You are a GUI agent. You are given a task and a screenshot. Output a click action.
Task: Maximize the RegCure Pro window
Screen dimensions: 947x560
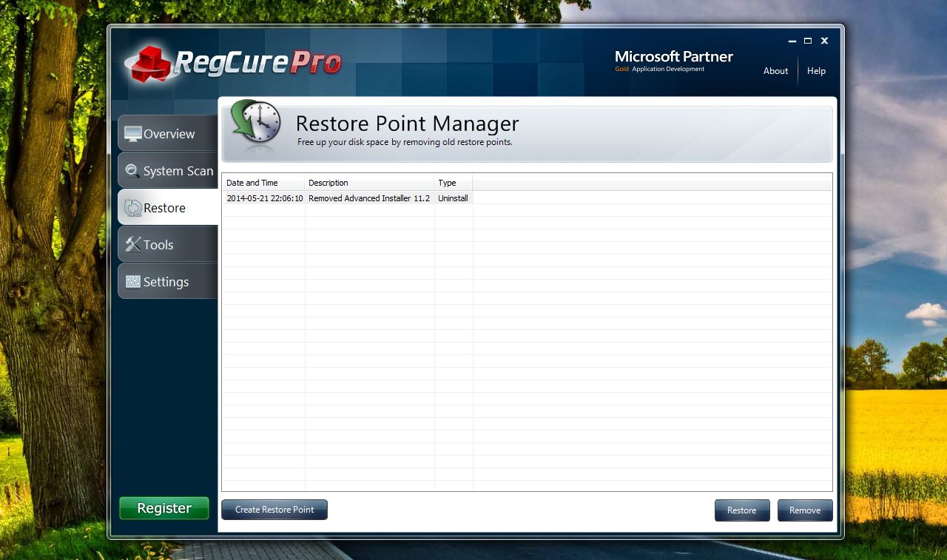pyautogui.click(x=808, y=41)
